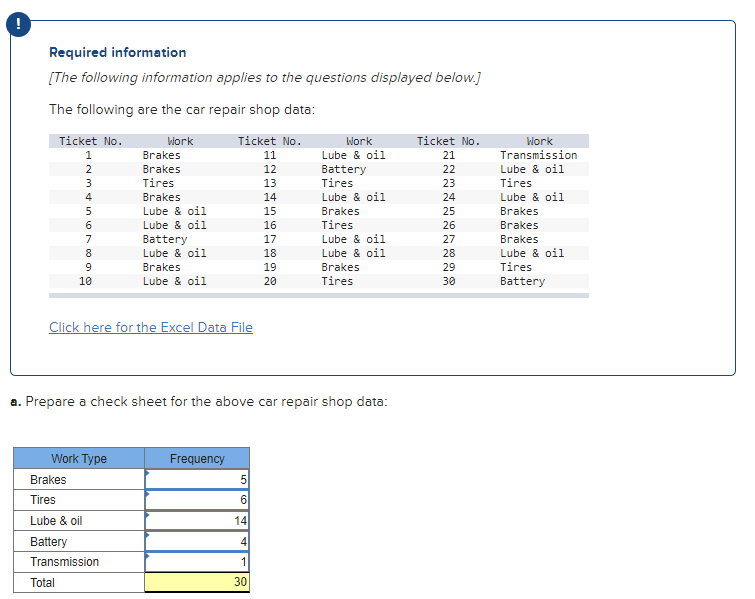The image size is (755, 599).
Task: Click the exclamation alert icon
Action: coord(18,24)
